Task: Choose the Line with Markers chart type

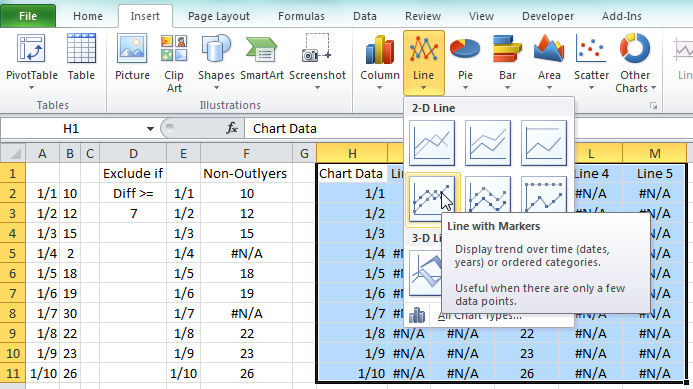Action: tap(432, 199)
